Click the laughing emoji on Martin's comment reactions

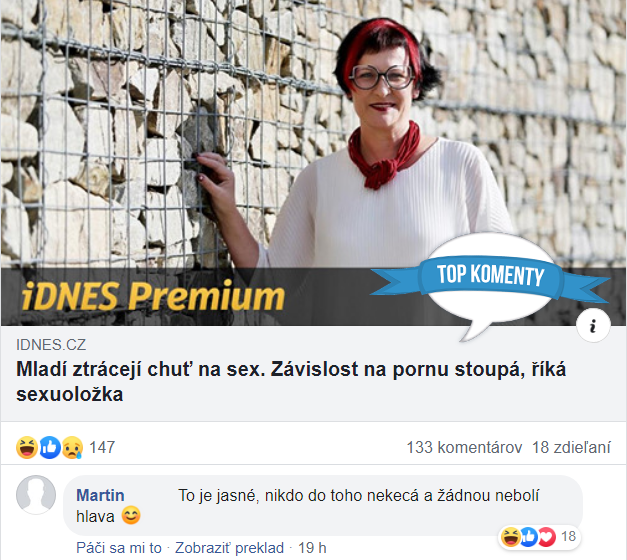(511, 536)
